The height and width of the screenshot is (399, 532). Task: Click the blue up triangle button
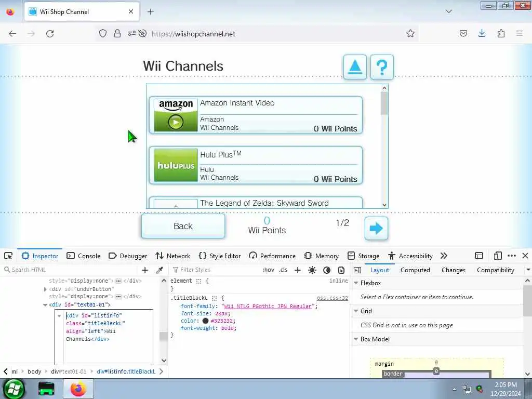pyautogui.click(x=355, y=67)
